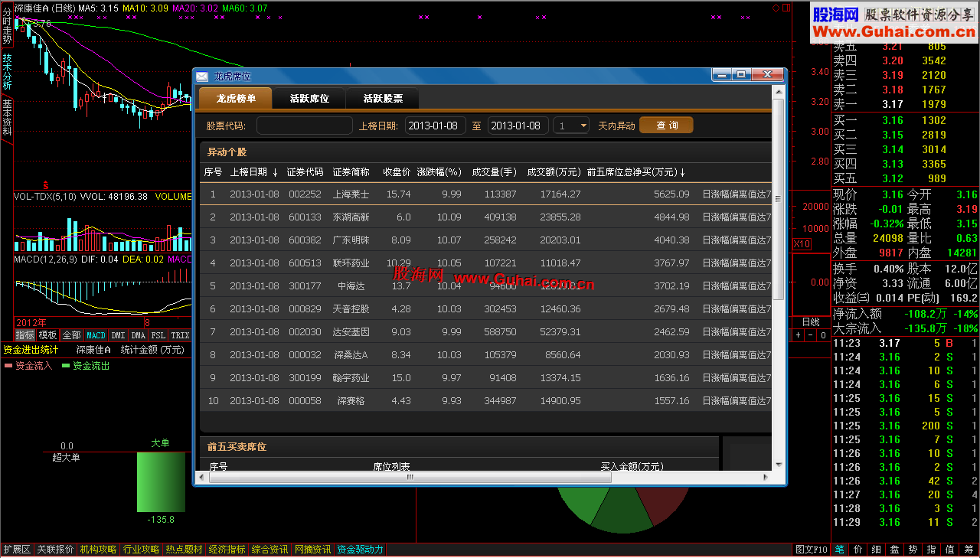Viewport: 980px width, 558px height.
Task: Select the 东湖高新 row
Action: [x=485, y=217]
